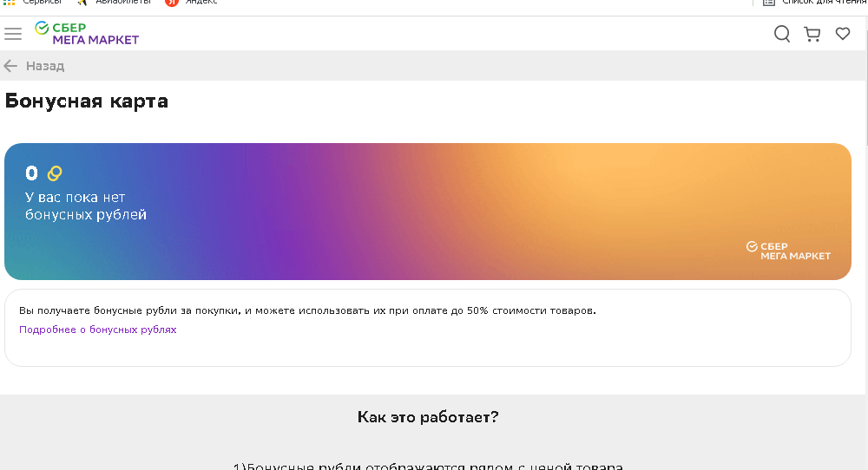Open the Сервисы apps bookmark
The width and height of the screenshot is (868, 470).
point(33,3)
